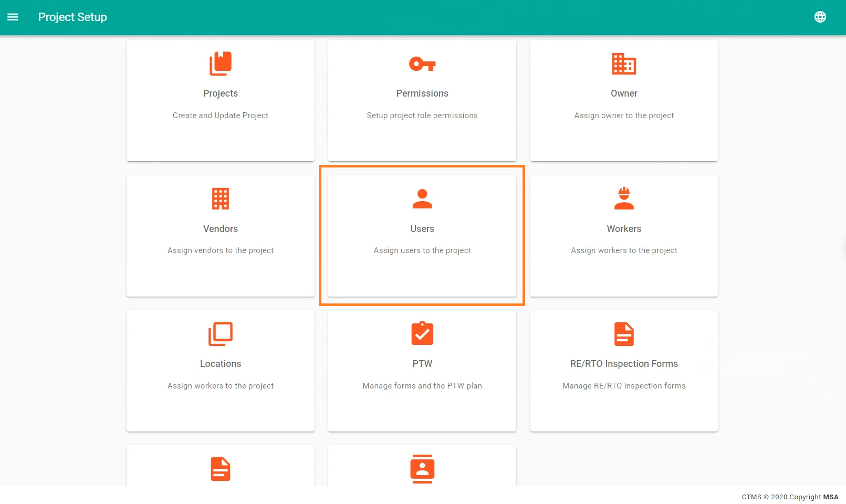Click 'Manage forms and the PTW plan' text
The width and height of the screenshot is (846, 504).
[422, 386]
